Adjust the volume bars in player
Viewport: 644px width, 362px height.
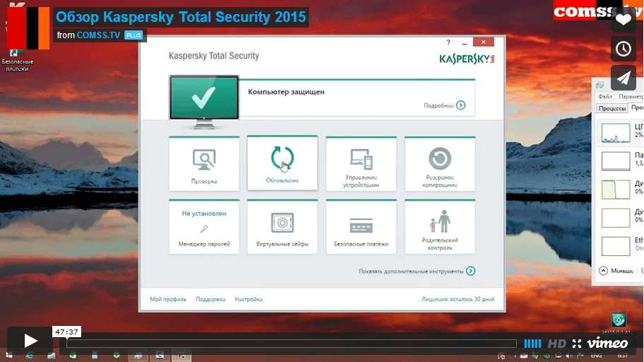pos(532,344)
